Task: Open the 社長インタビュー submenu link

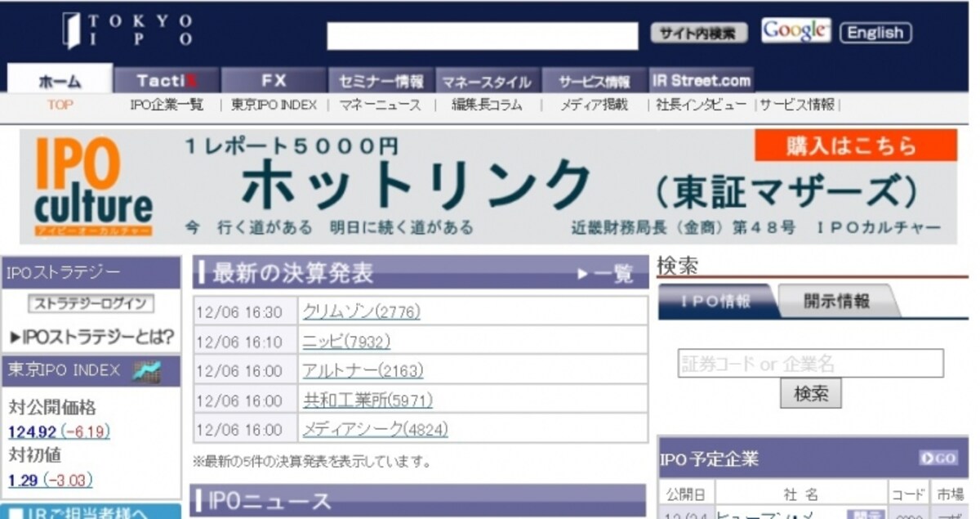Action: [701, 105]
